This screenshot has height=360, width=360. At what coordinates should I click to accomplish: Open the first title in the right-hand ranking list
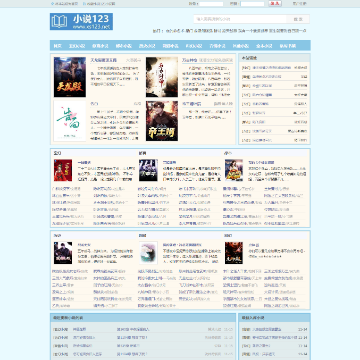[271, 68]
